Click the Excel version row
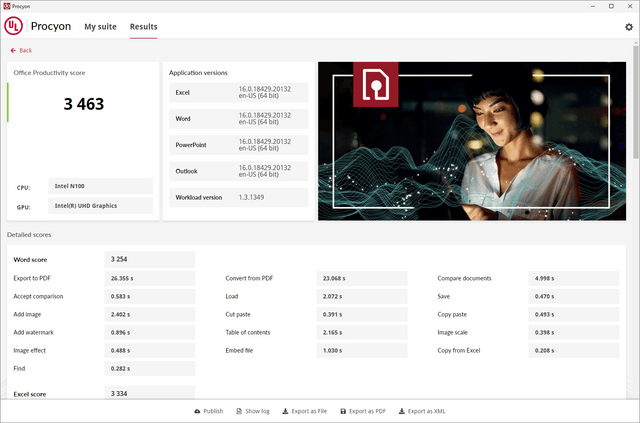This screenshot has height=423, width=640. pyautogui.click(x=239, y=93)
